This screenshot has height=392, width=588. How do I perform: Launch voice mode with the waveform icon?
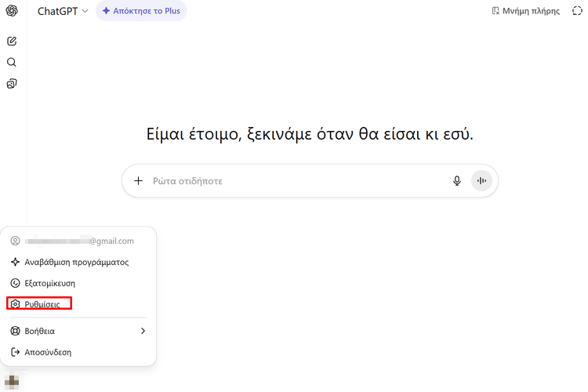coord(481,180)
